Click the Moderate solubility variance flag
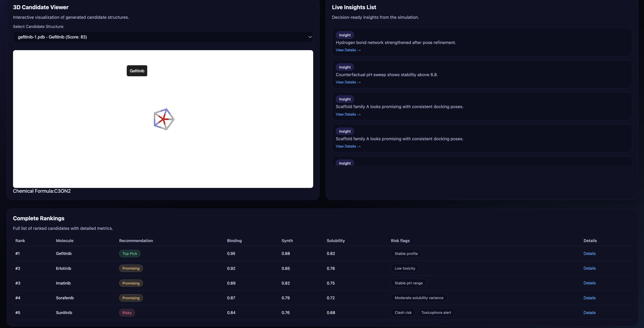The width and height of the screenshot is (644, 328). click(419, 298)
